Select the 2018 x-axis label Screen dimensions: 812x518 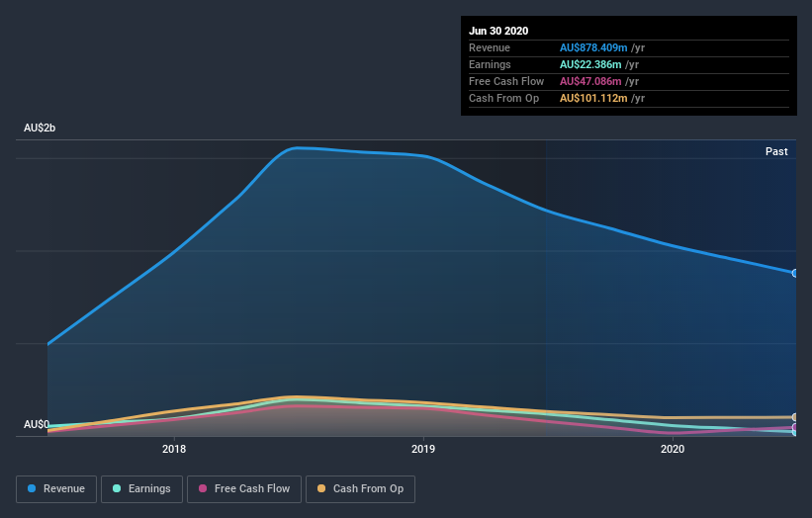174,449
